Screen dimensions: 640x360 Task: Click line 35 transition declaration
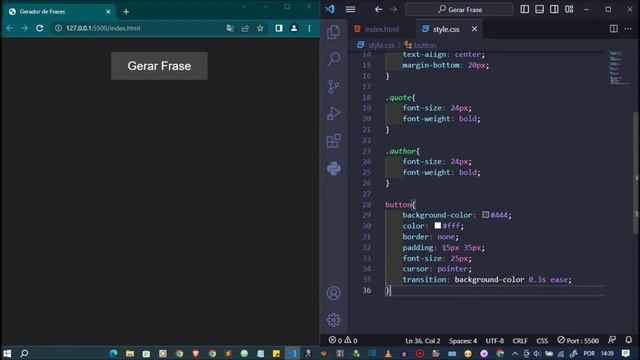click(x=487, y=280)
